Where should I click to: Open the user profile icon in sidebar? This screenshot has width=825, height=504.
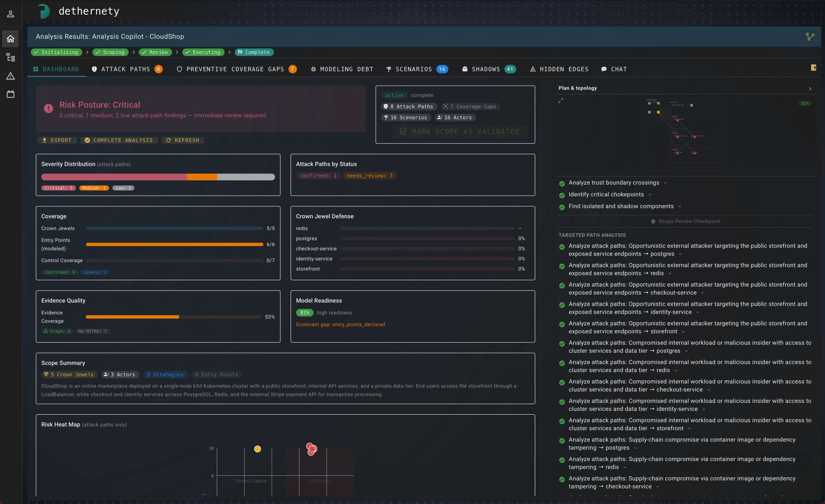point(10,14)
